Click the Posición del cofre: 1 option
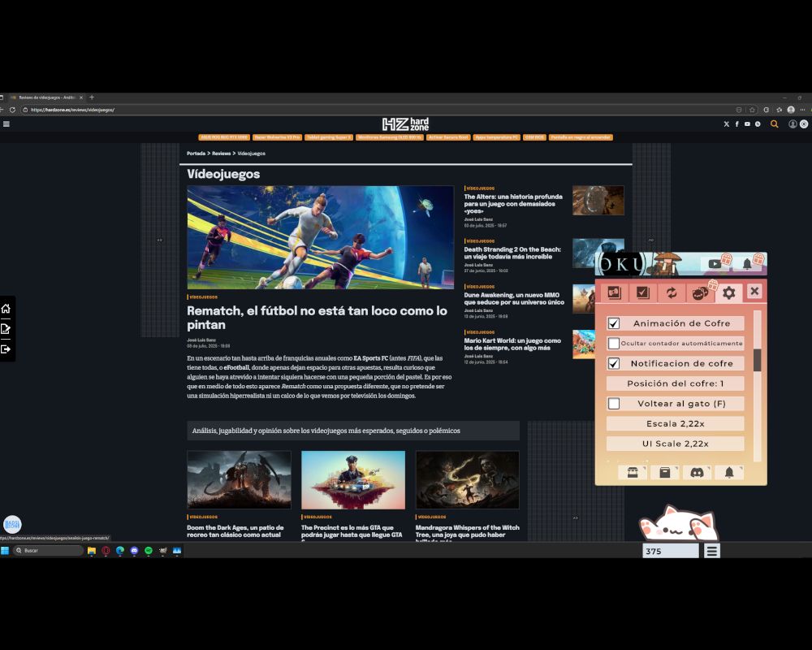The height and width of the screenshot is (650, 812). point(675,383)
